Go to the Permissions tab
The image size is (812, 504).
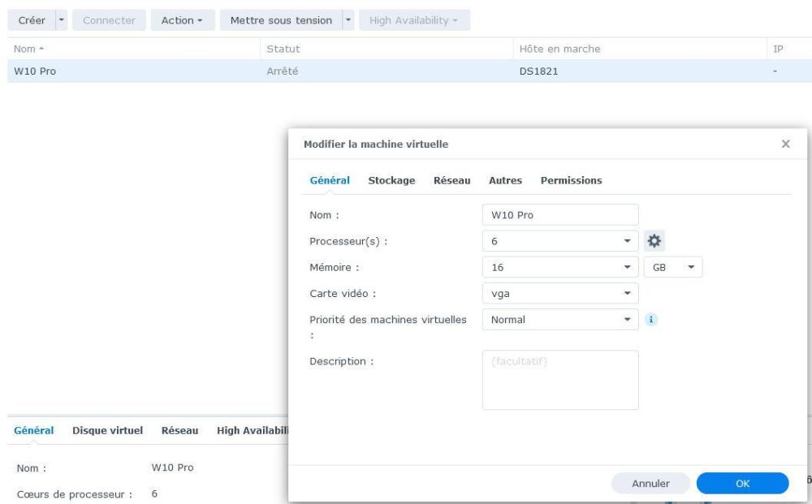coord(571,181)
